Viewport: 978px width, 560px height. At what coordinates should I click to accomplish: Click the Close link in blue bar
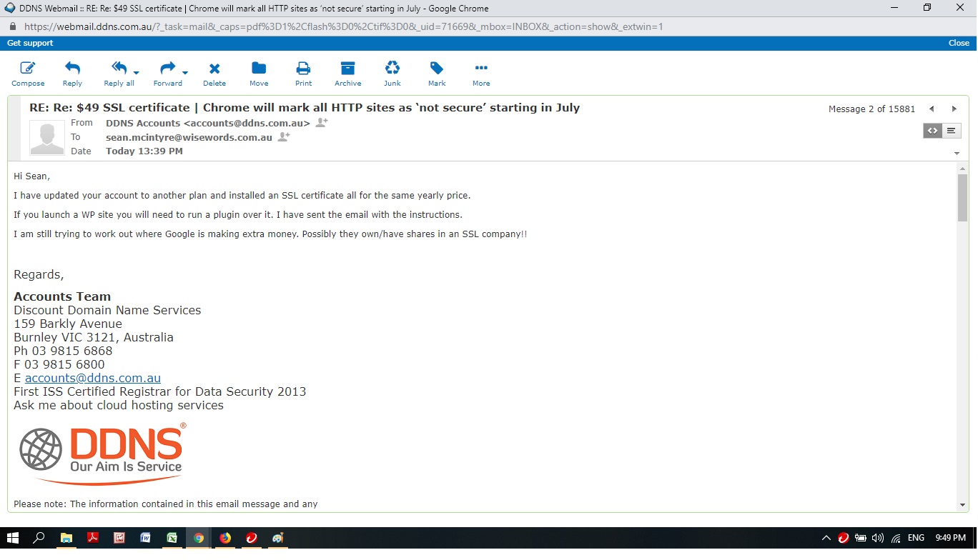[x=959, y=43]
